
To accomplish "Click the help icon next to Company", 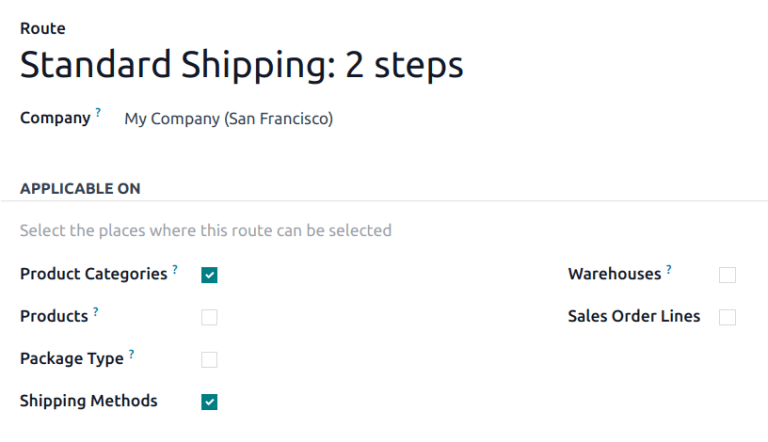I will pos(99,114).
